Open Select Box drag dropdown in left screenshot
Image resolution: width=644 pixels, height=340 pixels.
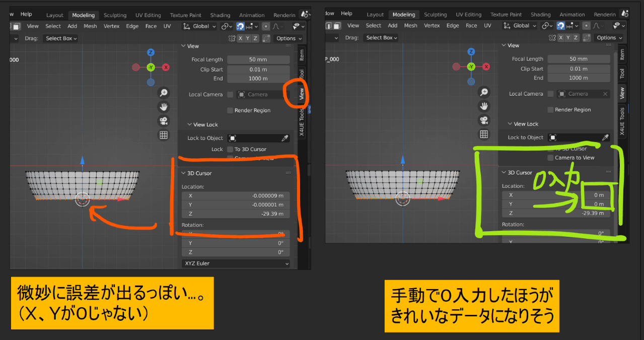(61, 38)
